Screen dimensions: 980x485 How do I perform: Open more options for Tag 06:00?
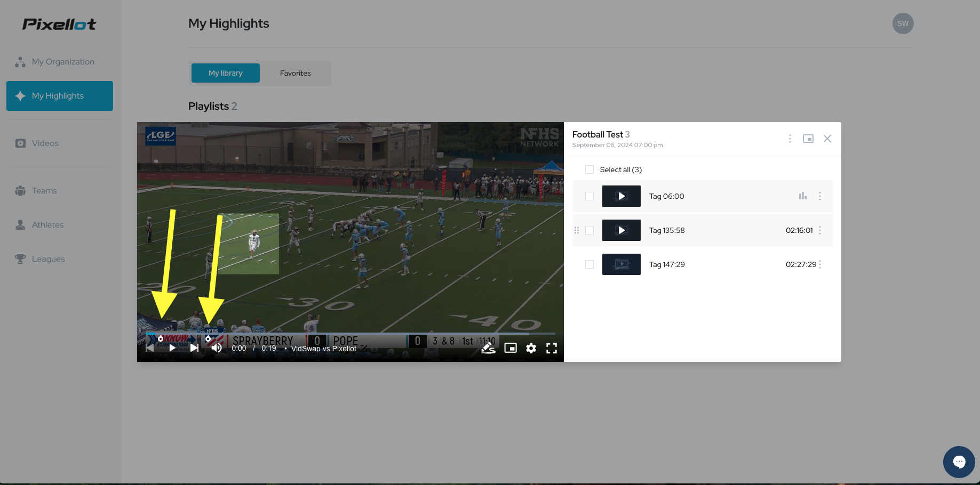[820, 196]
